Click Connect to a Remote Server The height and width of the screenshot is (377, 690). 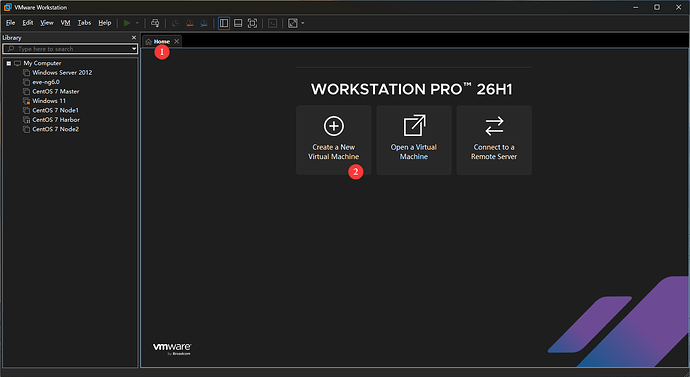click(494, 140)
